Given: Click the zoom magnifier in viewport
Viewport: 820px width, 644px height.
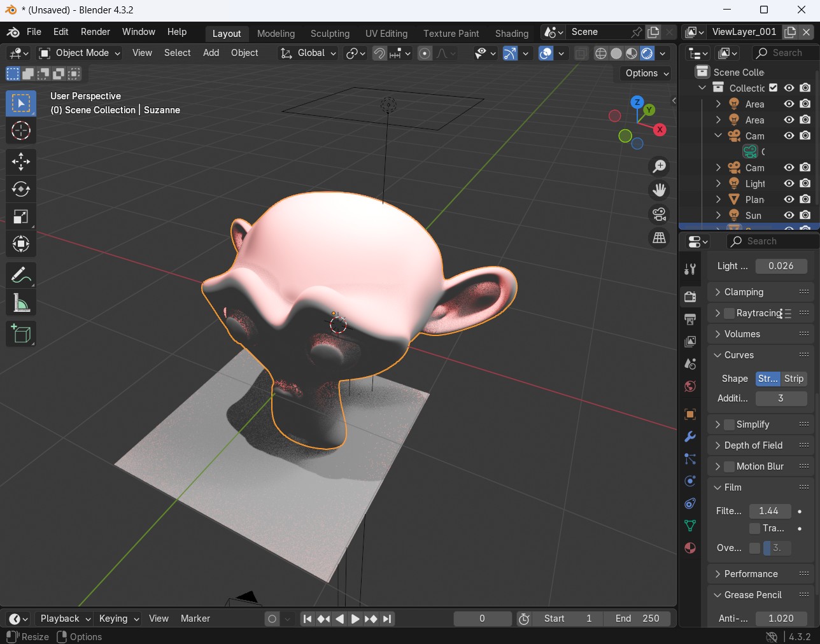Looking at the screenshot, I should (x=660, y=167).
